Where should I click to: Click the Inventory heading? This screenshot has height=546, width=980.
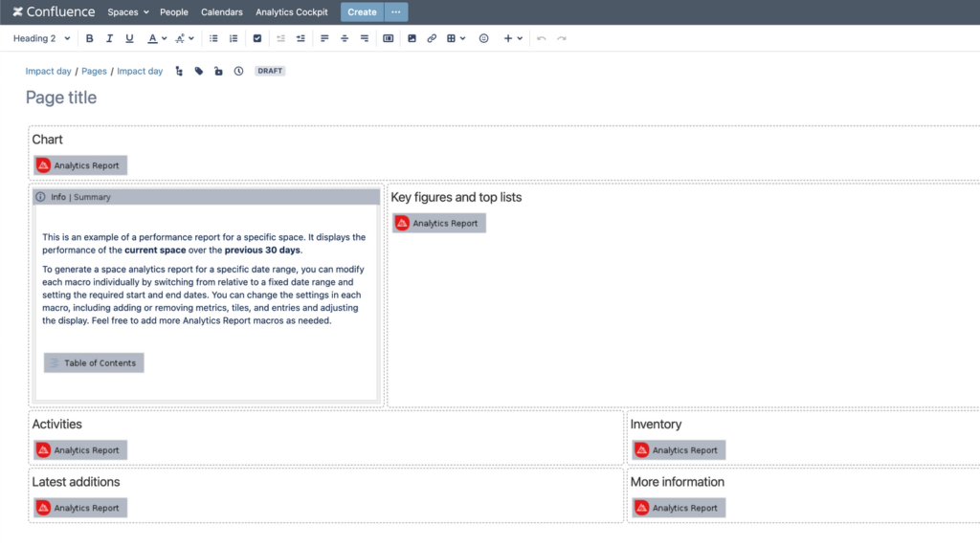656,425
